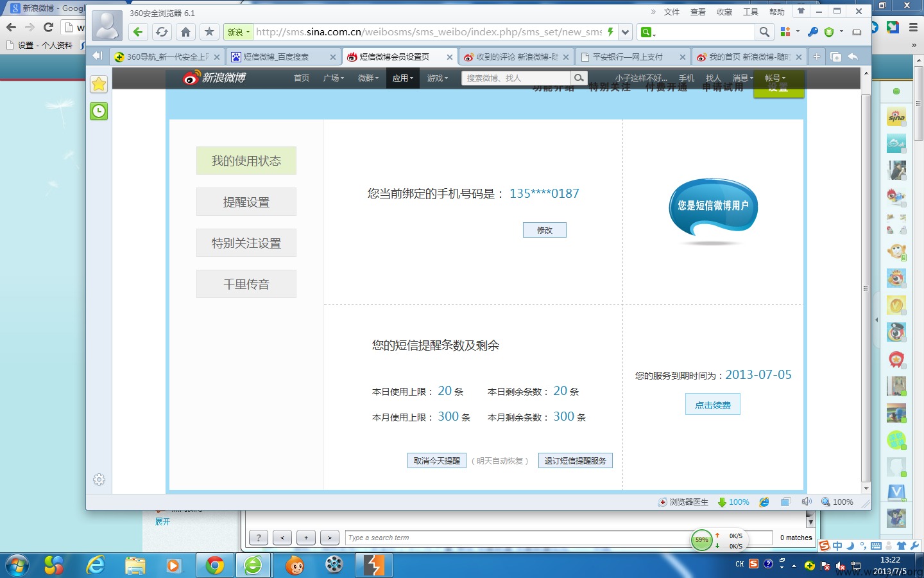Add a new tab with plus button

pos(816,57)
